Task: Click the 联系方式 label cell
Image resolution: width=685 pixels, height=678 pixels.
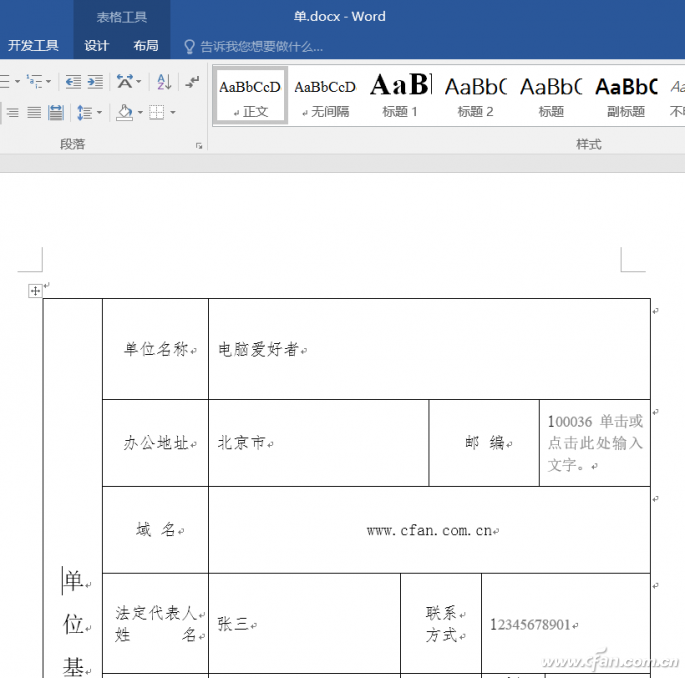Action: point(441,624)
